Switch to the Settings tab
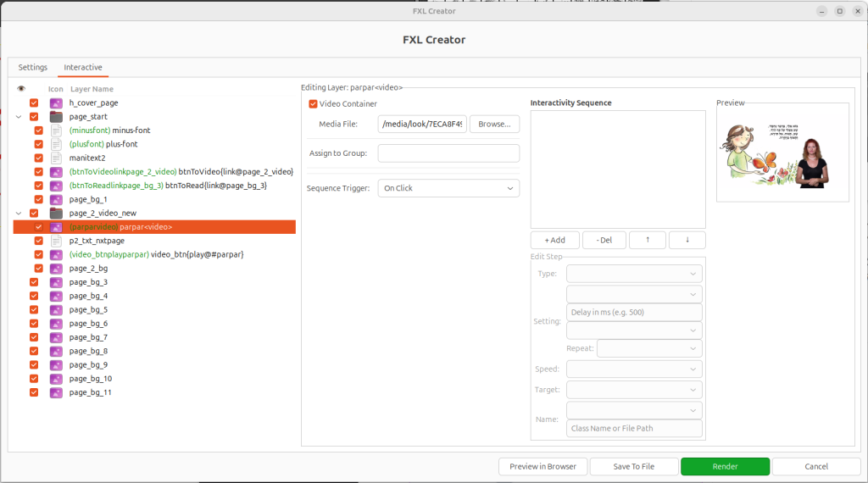This screenshot has height=483, width=868. 33,67
